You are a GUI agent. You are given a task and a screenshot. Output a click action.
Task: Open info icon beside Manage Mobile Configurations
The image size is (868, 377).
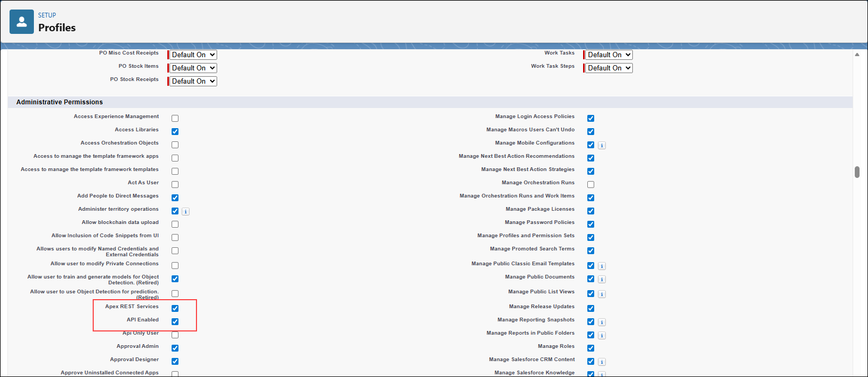pos(602,146)
